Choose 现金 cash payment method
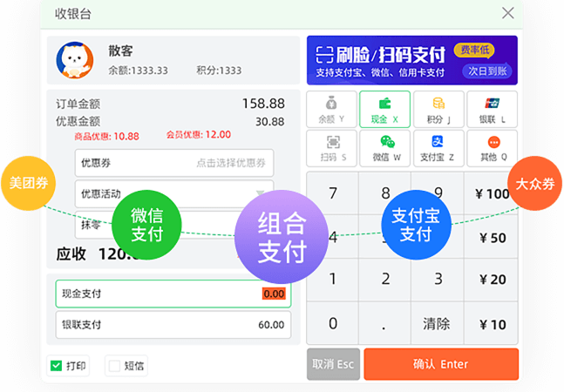This screenshot has width=564, height=392. click(x=384, y=108)
